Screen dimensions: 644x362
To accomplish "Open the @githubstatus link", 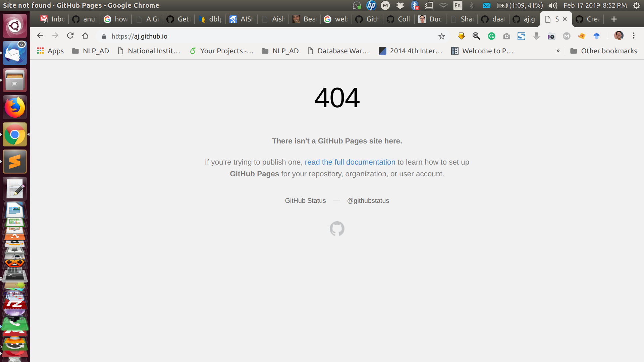I will pos(368,200).
